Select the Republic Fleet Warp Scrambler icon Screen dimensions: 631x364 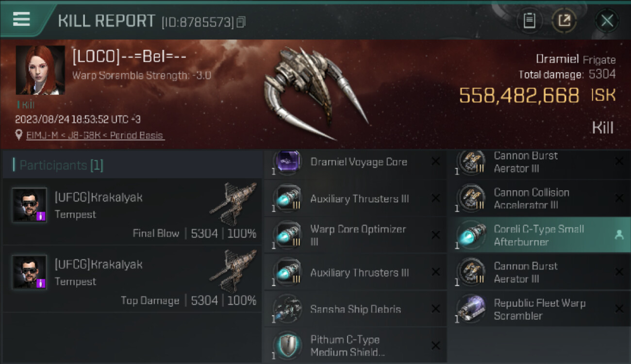pyautogui.click(x=471, y=309)
